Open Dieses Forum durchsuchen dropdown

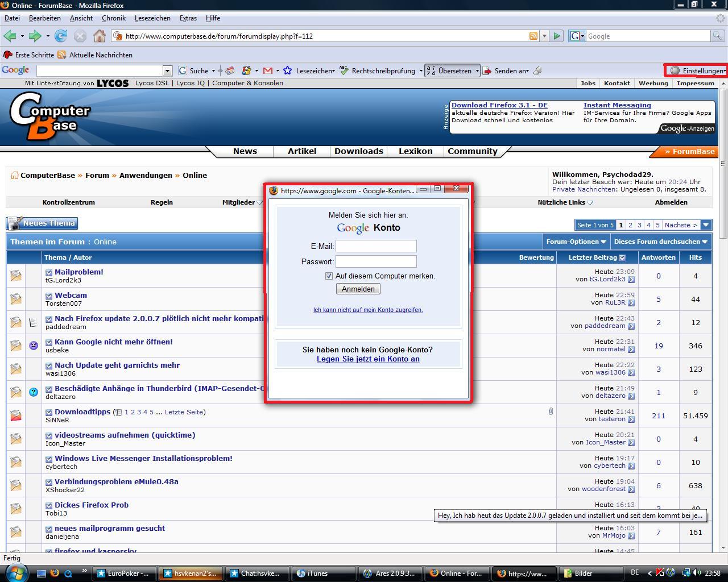[660, 242]
